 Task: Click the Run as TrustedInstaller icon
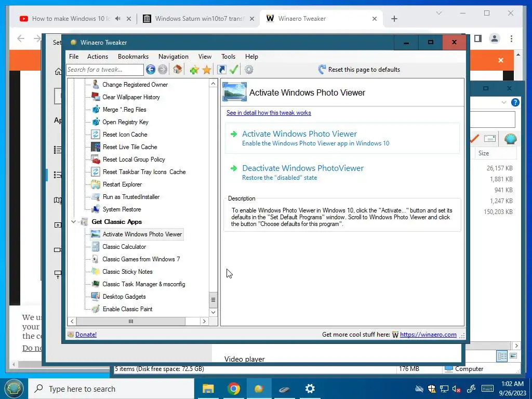pyautogui.click(x=96, y=197)
